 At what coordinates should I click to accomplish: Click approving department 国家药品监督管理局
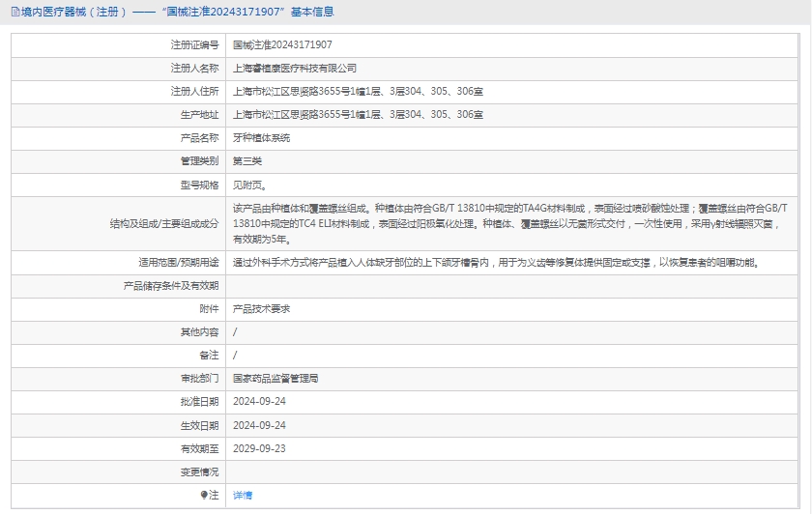[275, 378]
